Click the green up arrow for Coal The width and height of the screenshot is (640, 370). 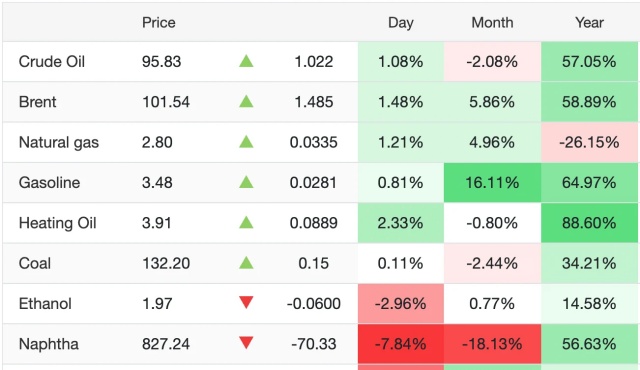click(x=246, y=263)
